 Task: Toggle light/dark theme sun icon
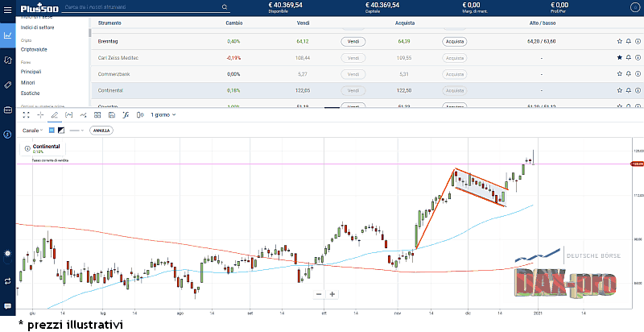click(7, 253)
